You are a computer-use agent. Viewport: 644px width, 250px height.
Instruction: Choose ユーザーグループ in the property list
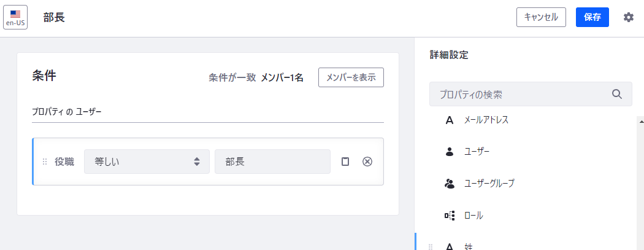coord(489,183)
